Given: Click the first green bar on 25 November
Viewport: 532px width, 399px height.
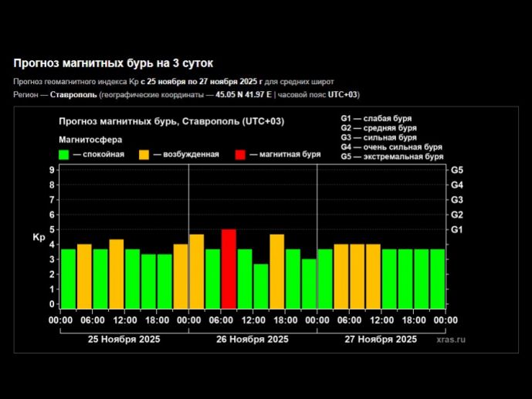Looking at the screenshot, I should pos(68,278).
